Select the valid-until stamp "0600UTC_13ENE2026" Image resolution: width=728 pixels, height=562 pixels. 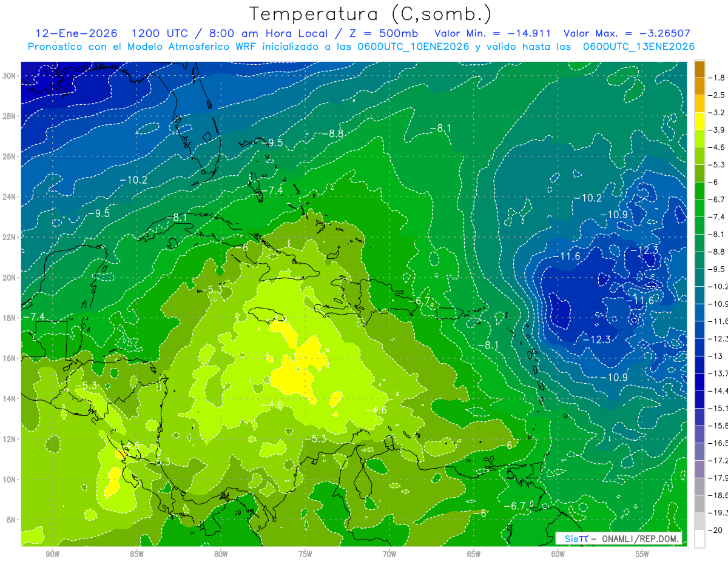pos(638,47)
